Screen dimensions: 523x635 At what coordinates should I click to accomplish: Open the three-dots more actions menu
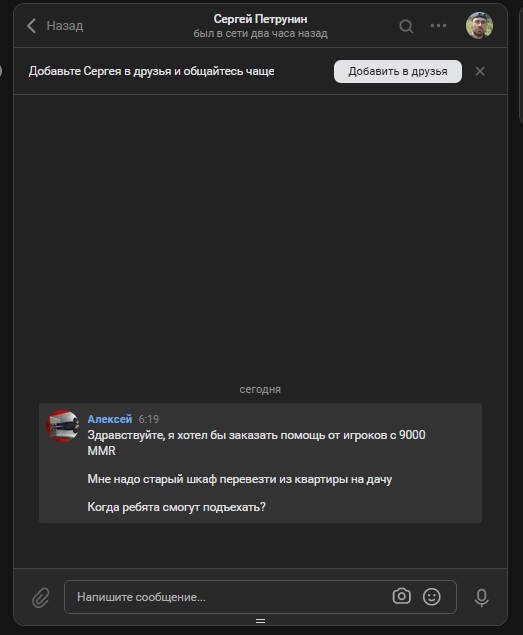[x=438, y=26]
